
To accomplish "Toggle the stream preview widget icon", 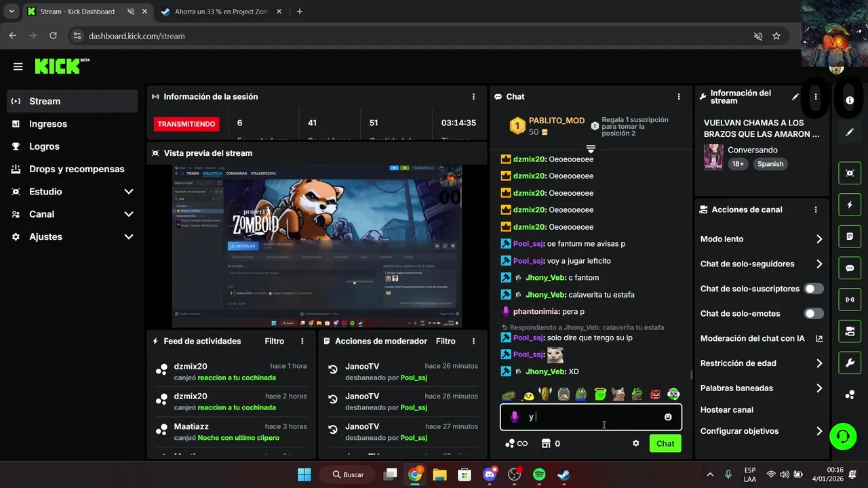I will 850,173.
